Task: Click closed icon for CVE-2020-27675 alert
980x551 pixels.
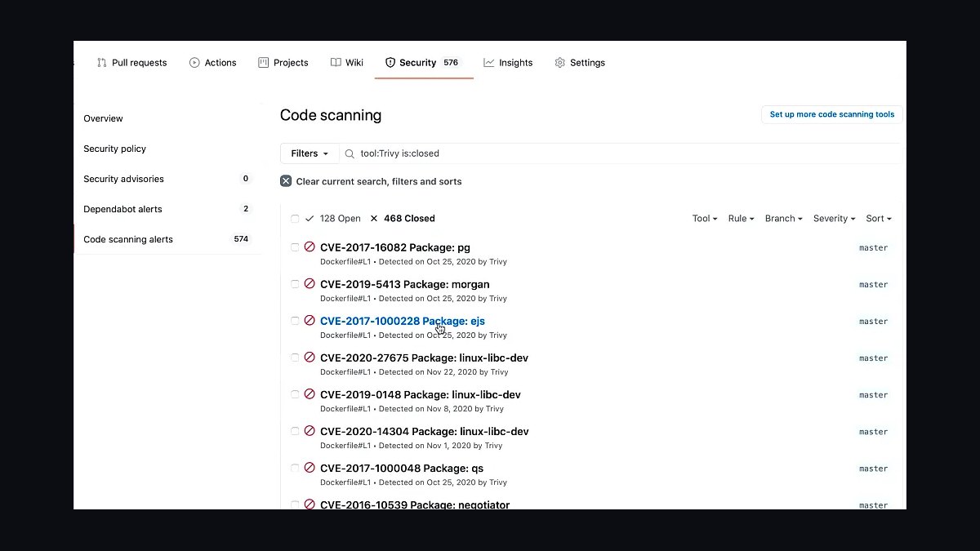Action: (x=310, y=358)
